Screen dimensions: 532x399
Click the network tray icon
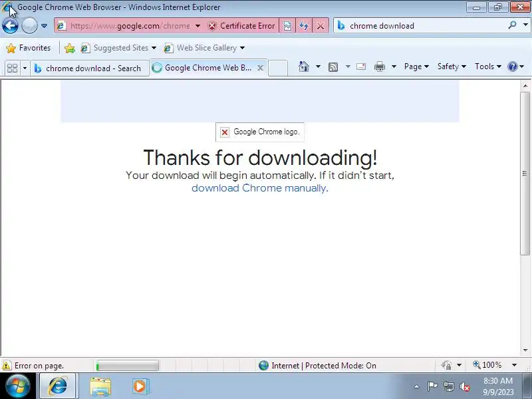(449, 386)
